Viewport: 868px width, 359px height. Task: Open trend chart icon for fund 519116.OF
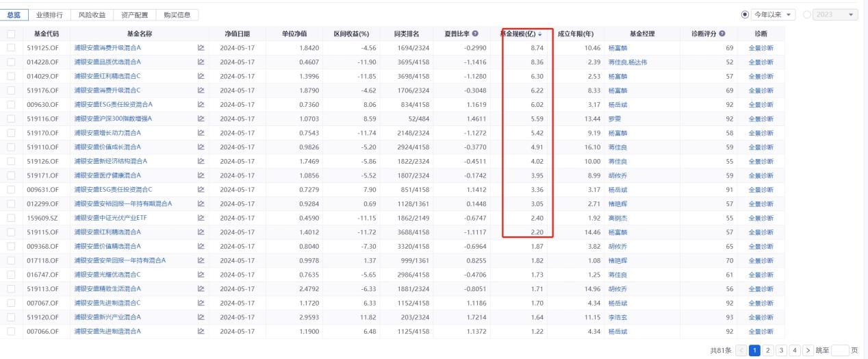(x=201, y=119)
